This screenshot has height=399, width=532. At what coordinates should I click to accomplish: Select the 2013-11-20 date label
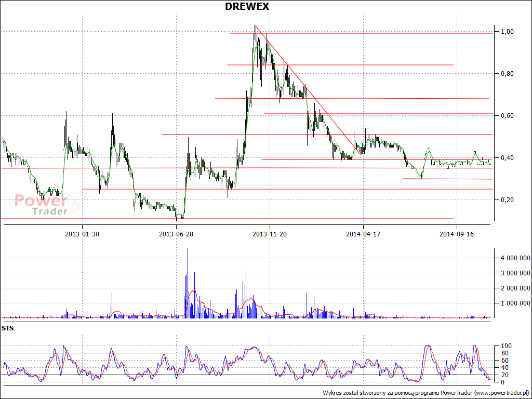pyautogui.click(x=270, y=234)
